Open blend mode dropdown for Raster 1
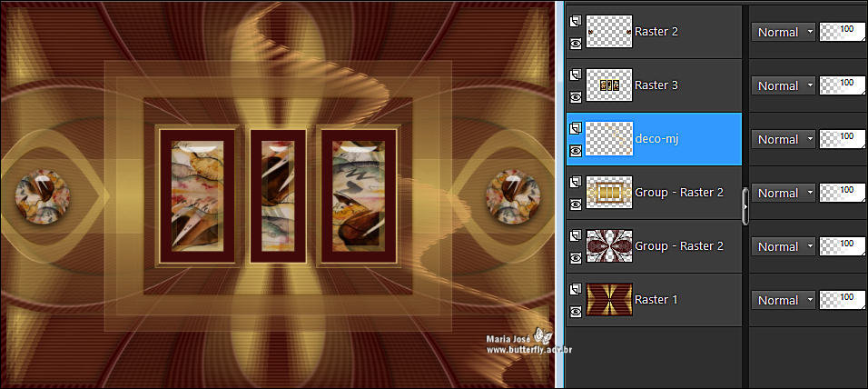Screen dimensions: 868x389 (784, 300)
